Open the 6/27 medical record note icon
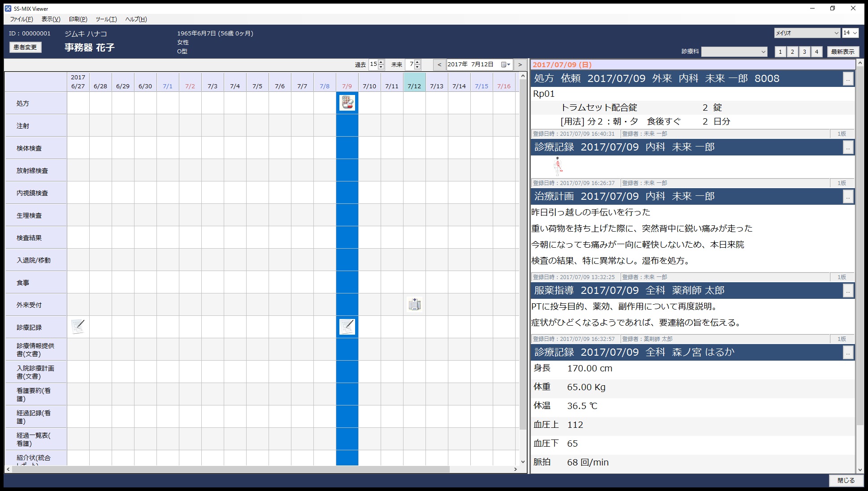This screenshot has height=491, width=868. (x=78, y=327)
